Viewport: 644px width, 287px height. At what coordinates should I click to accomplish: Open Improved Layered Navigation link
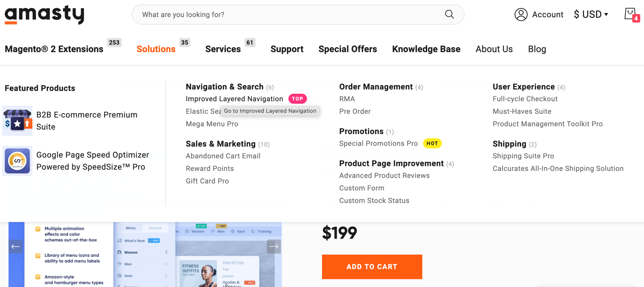234,99
